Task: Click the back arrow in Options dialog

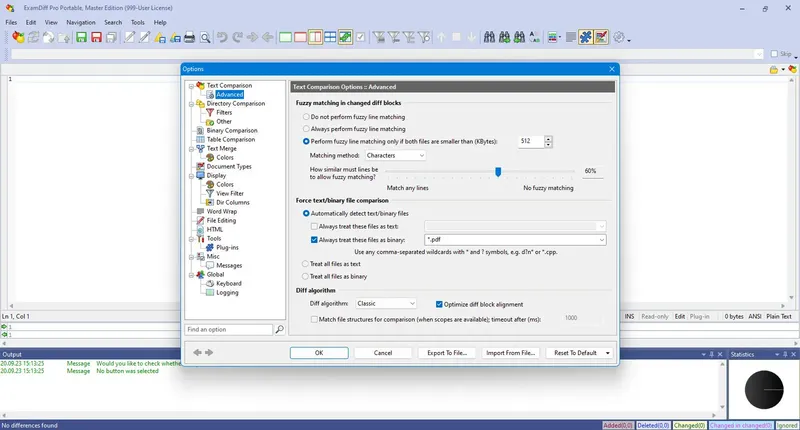Action: click(x=197, y=352)
